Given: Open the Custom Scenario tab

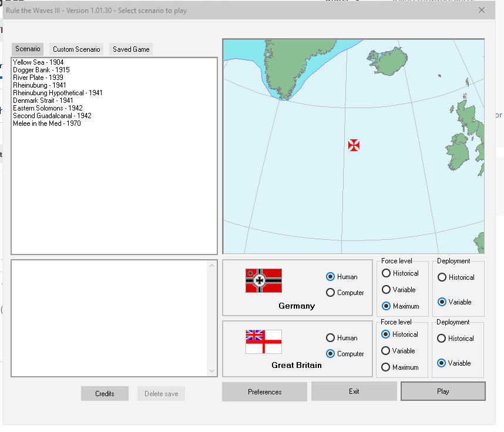Looking at the screenshot, I should 76,49.
